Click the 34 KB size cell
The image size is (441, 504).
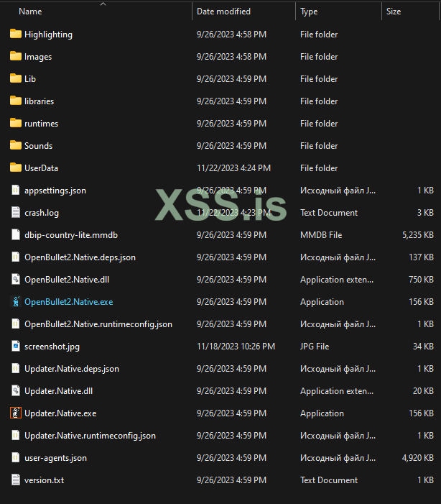click(x=423, y=347)
